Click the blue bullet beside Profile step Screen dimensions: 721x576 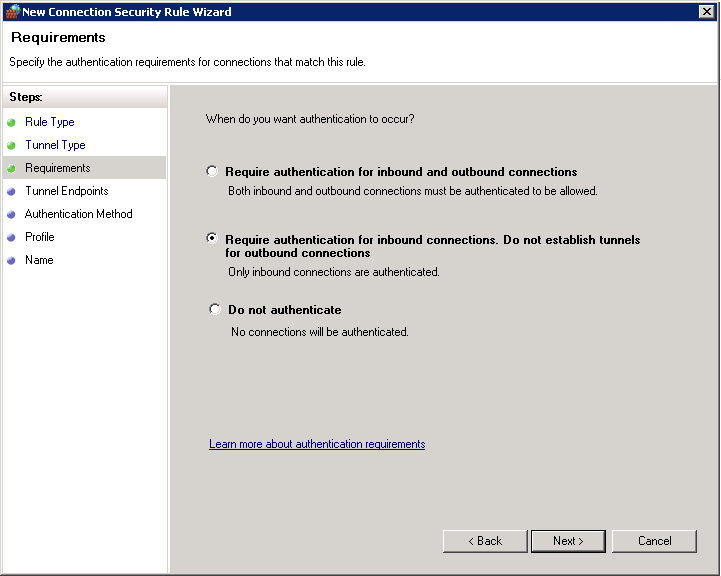tap(11, 237)
